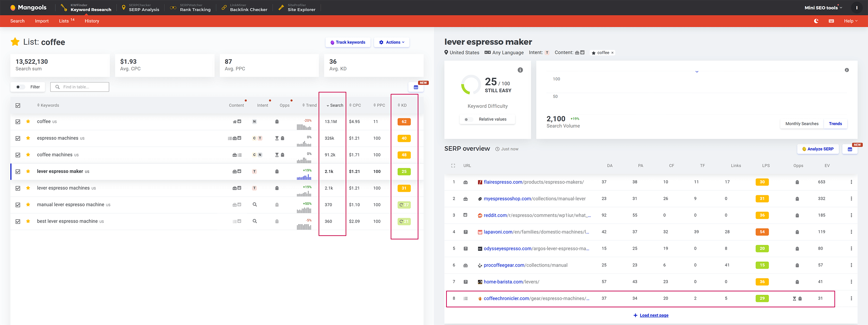This screenshot has width=868, height=325.
Task: Remove the coffee list tag
Action: pyautogui.click(x=612, y=53)
